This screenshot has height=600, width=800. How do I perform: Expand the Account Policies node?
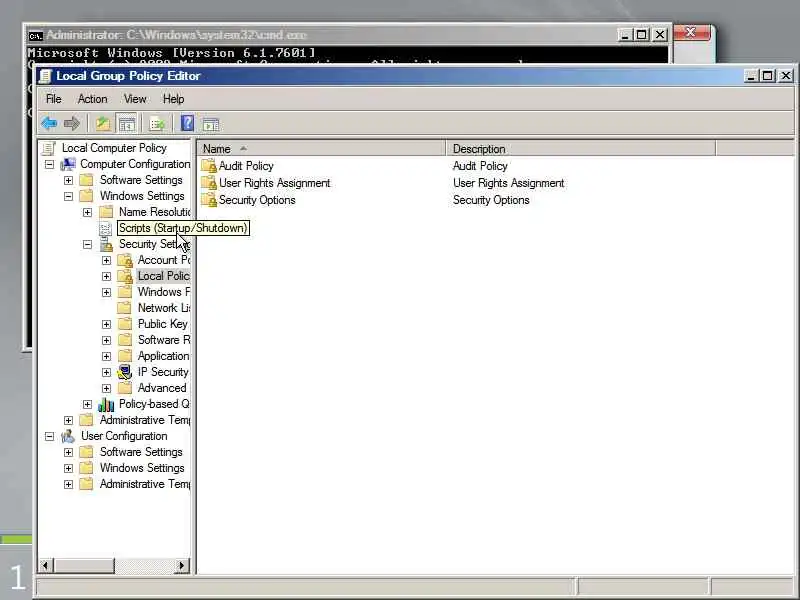pyautogui.click(x=106, y=260)
